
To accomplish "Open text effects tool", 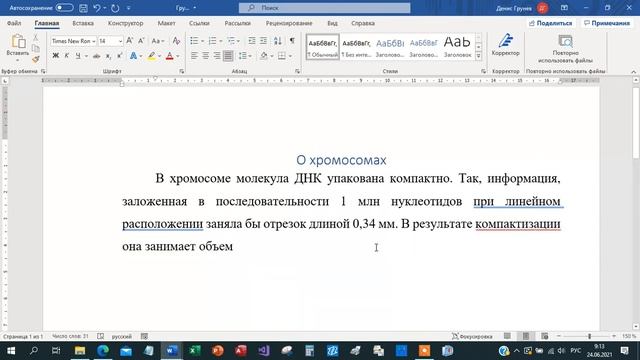I will [x=133, y=56].
